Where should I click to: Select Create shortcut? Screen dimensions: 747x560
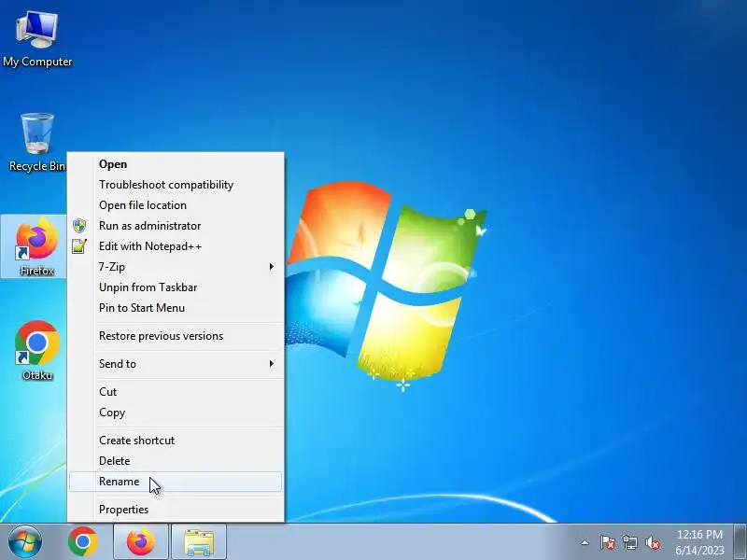176,441
